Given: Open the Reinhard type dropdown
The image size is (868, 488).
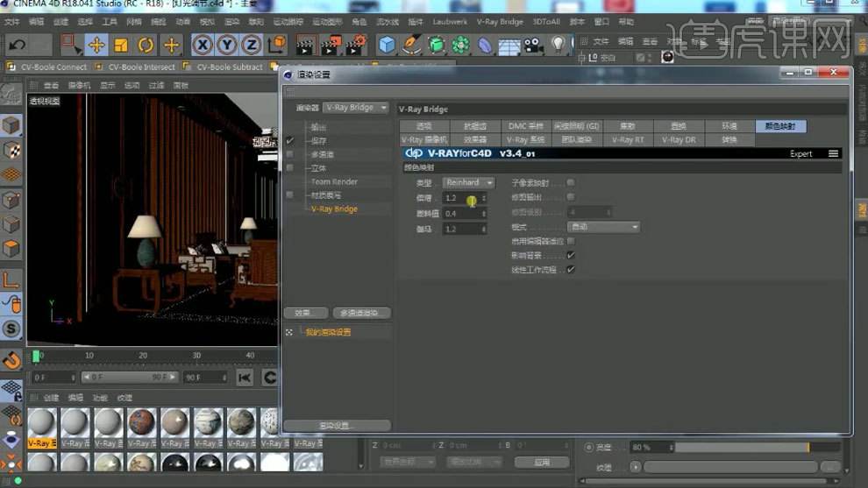Looking at the screenshot, I should click(x=468, y=182).
